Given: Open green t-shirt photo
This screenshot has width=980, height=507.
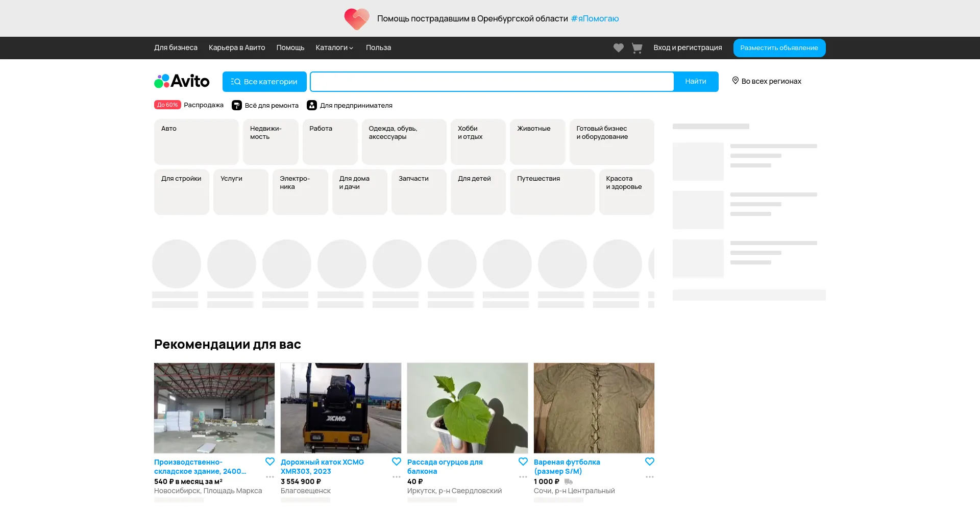Looking at the screenshot, I should click(594, 408).
